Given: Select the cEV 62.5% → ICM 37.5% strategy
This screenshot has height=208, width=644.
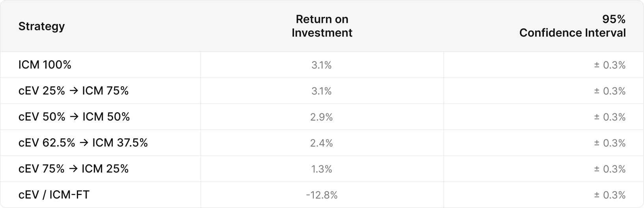Looking at the screenshot, I should [x=83, y=143].
